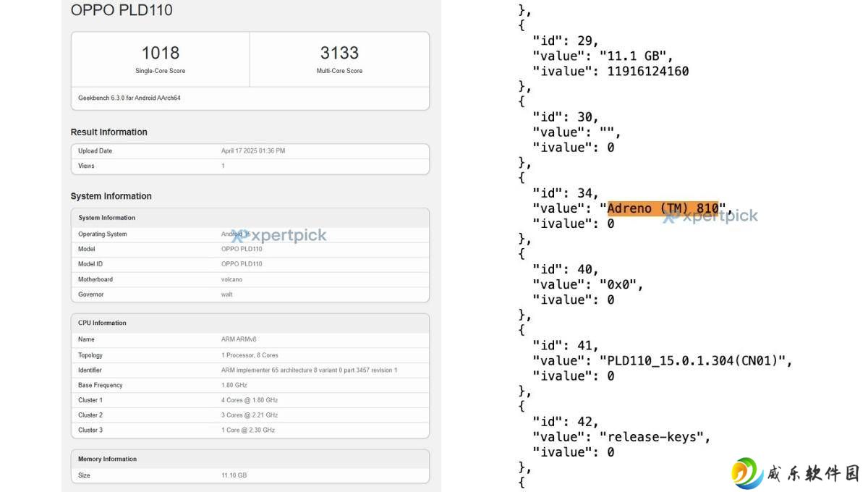This screenshot has height=492, width=868.
Task: Click the highlighted Adreno (TM) 810 text
Action: [x=663, y=208]
